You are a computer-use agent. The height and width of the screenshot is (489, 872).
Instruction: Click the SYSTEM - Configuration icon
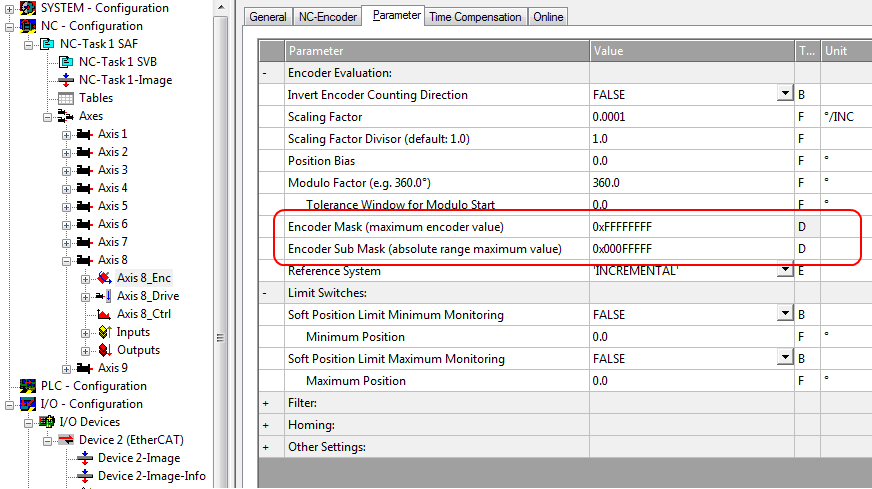[x=28, y=8]
